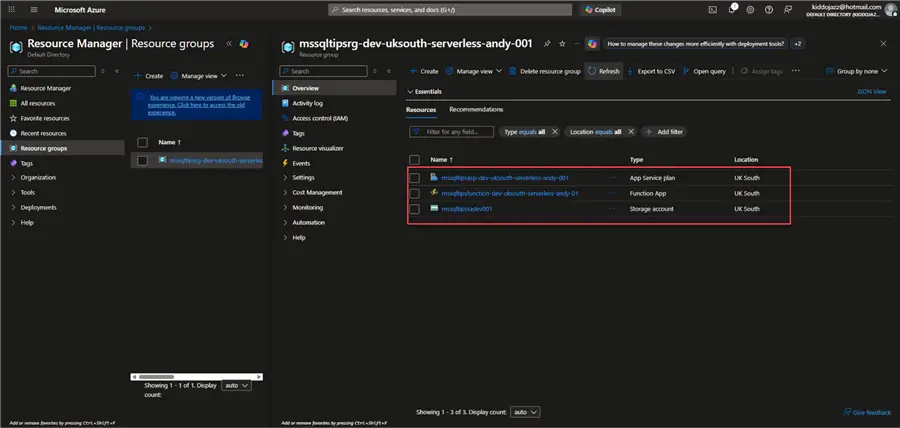Select the Resources tab
Screen dimensions: 900x428
[421, 110]
